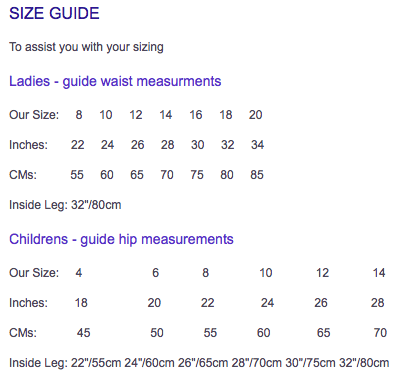Click childrens size 4 value
403x376 pixels.
point(79,273)
